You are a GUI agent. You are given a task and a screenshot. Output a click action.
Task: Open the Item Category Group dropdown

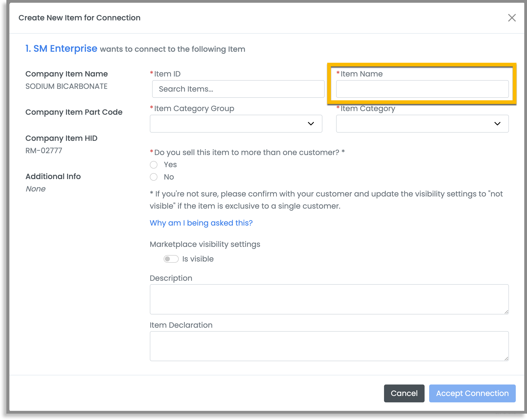point(236,124)
